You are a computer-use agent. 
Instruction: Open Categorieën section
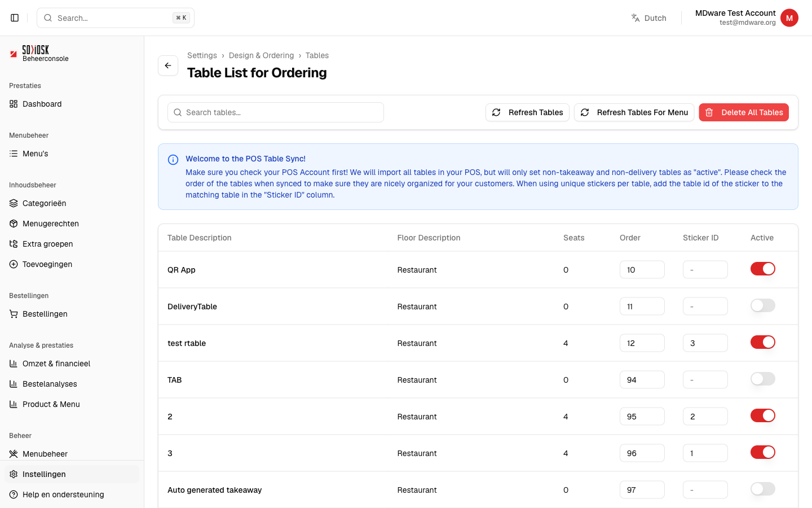[x=72, y=203]
